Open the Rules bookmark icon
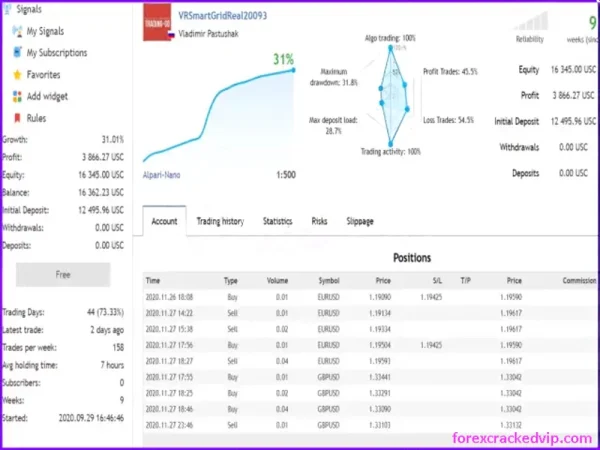Screen dimensions: 600x450 [x=17, y=118]
